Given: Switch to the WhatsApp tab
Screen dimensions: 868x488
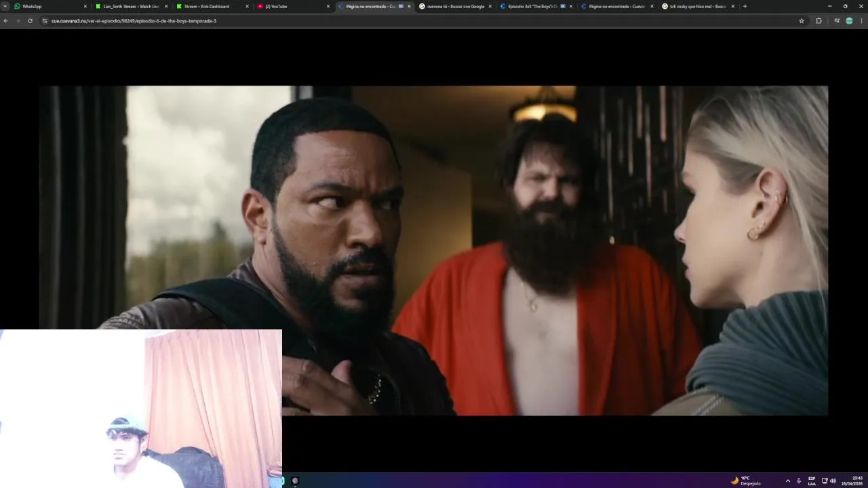Looking at the screenshot, I should pyautogui.click(x=51, y=6).
